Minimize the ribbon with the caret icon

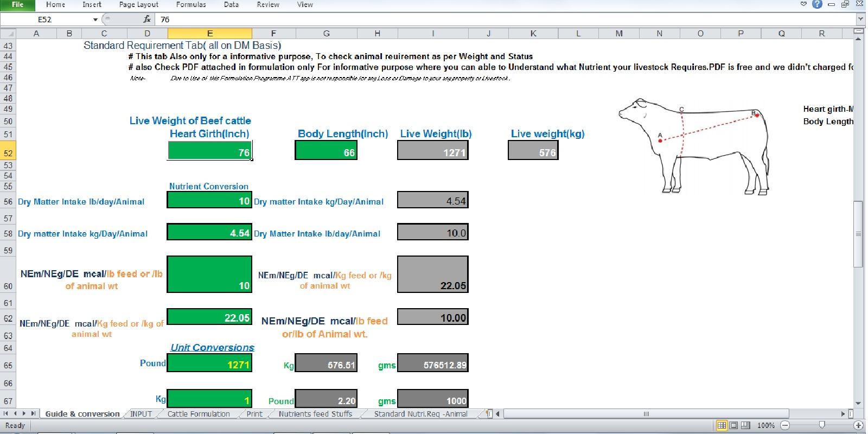pyautogui.click(x=804, y=4)
